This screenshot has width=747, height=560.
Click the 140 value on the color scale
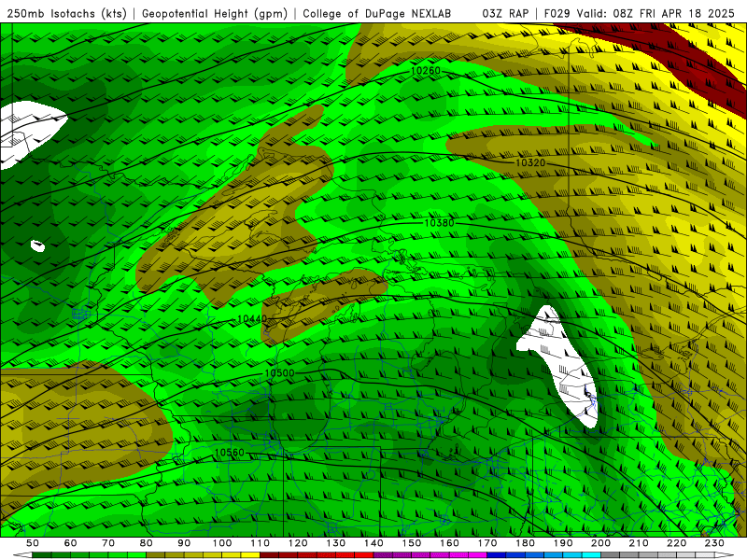pos(373,543)
